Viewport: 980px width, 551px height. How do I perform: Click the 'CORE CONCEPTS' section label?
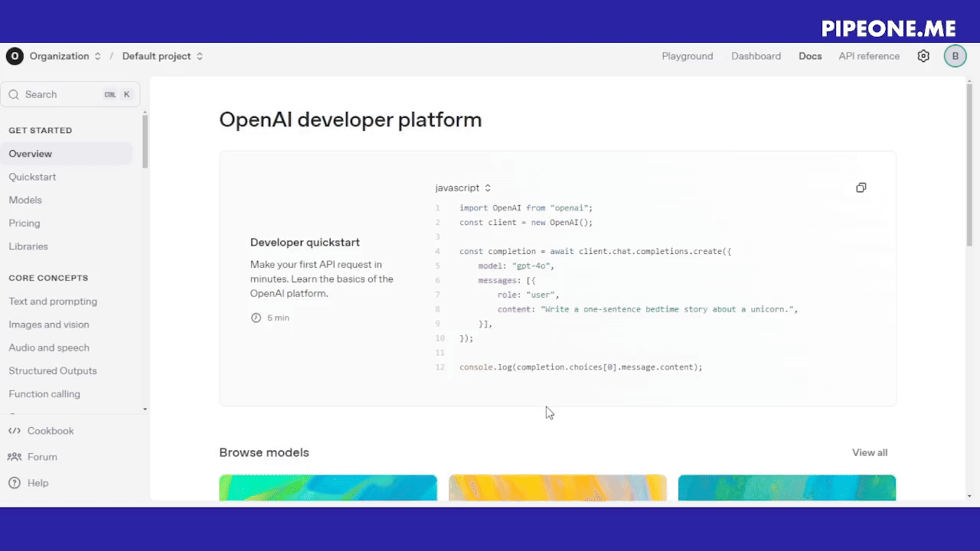[48, 278]
